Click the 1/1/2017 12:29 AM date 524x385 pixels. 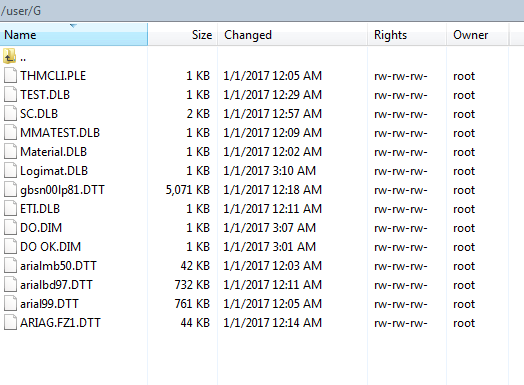point(273,95)
